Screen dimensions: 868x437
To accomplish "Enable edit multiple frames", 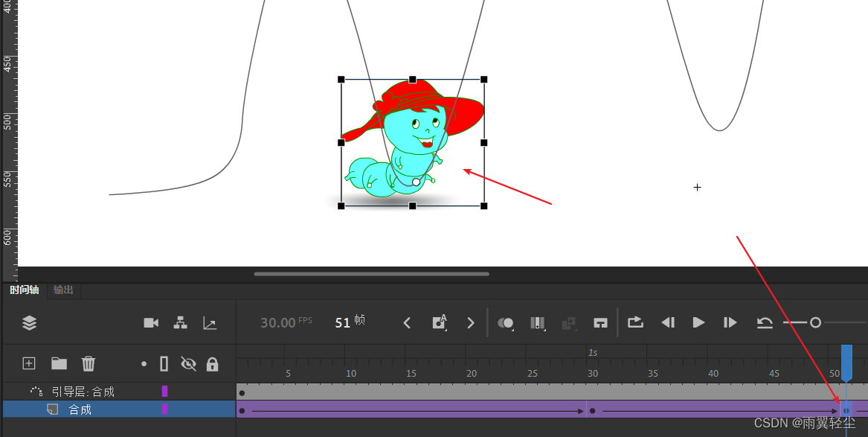I will point(538,323).
